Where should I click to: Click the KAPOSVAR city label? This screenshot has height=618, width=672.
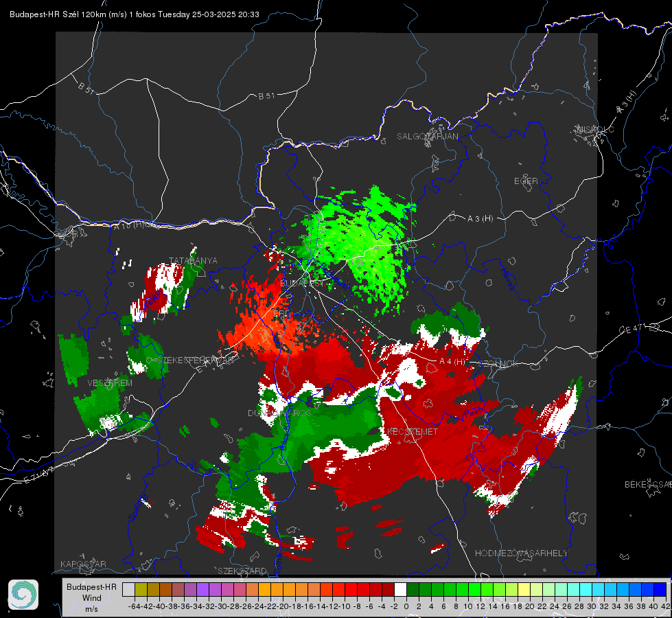coord(83,564)
